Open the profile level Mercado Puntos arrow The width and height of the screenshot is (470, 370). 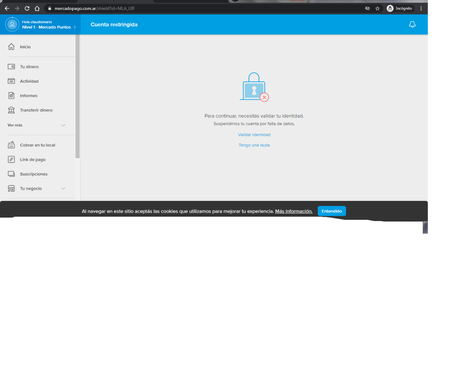tap(75, 27)
